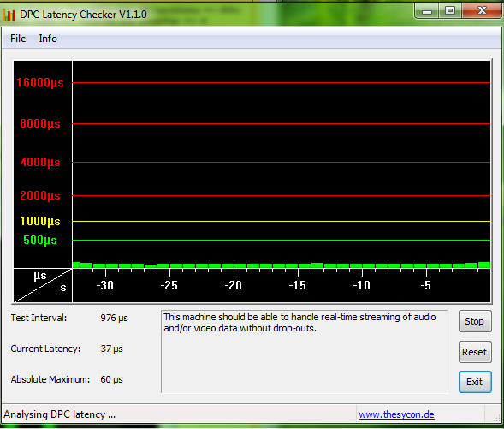Click the -30 seconds axis marker
The image size is (504, 429).
point(104,285)
